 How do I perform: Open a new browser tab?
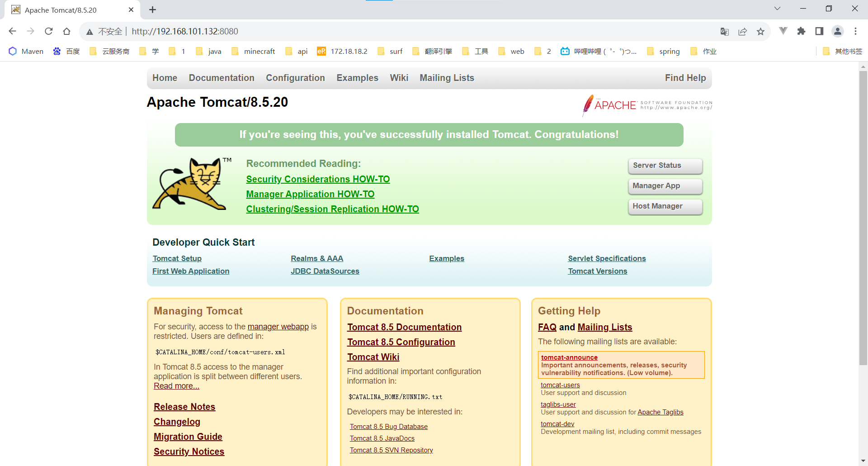153,10
